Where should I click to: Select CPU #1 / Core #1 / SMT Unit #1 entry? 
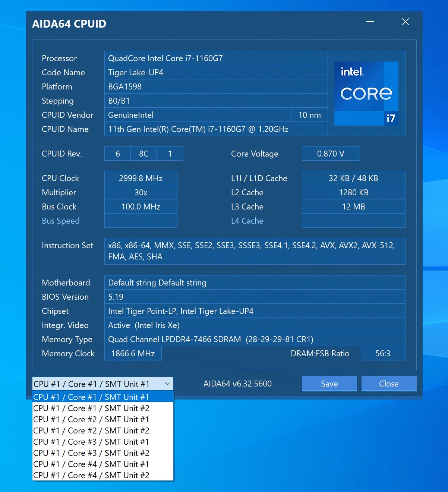(x=103, y=397)
